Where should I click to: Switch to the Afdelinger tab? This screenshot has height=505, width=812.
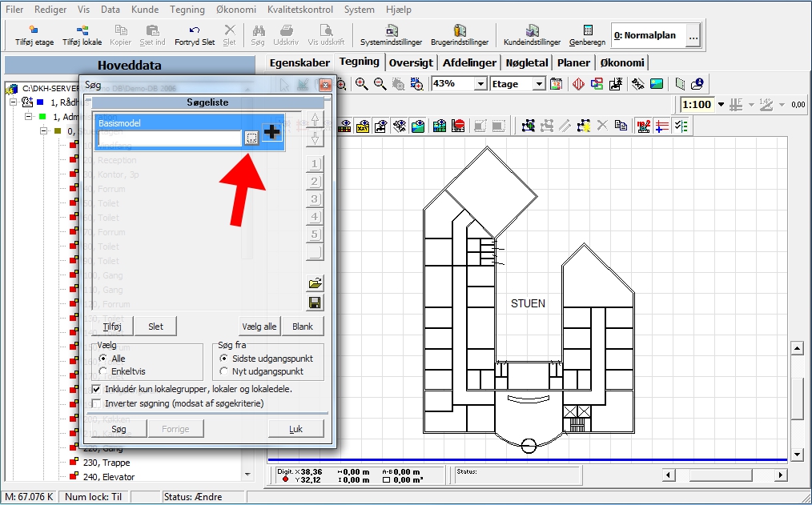point(469,62)
